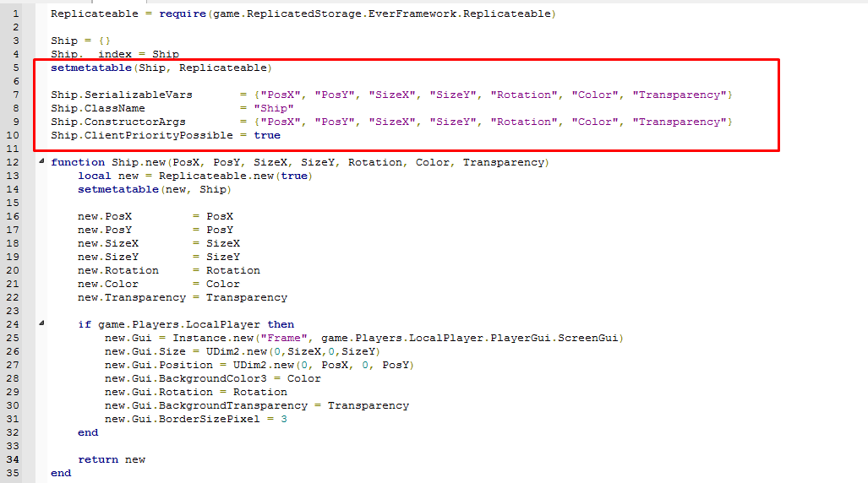Click the number 3 after BorderSizePixel
The width and height of the screenshot is (868, 483).
coord(284,419)
